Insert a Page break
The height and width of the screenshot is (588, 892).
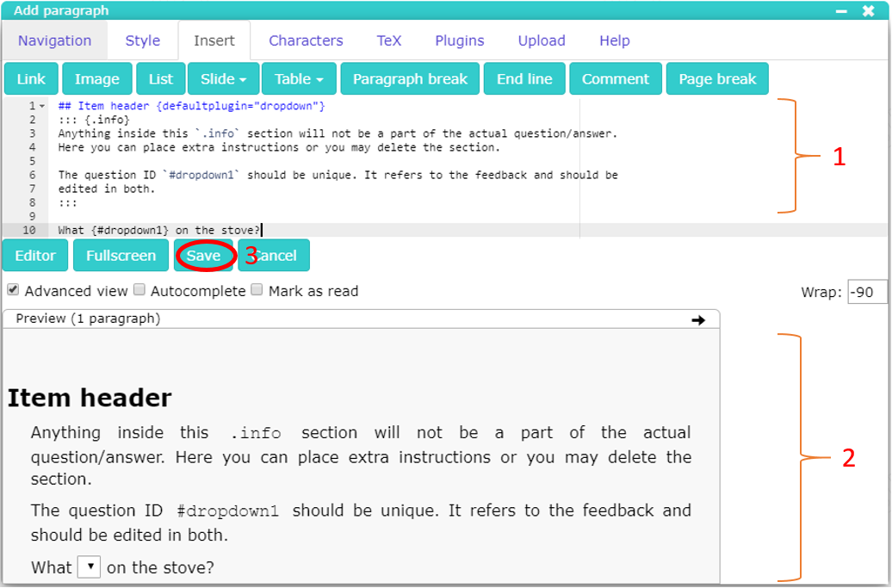[x=717, y=79]
